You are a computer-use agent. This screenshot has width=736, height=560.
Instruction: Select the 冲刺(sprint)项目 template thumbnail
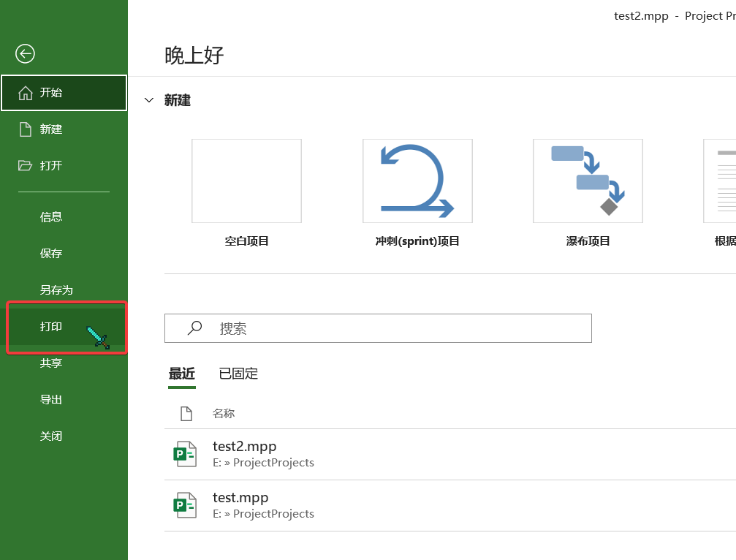[x=417, y=181]
